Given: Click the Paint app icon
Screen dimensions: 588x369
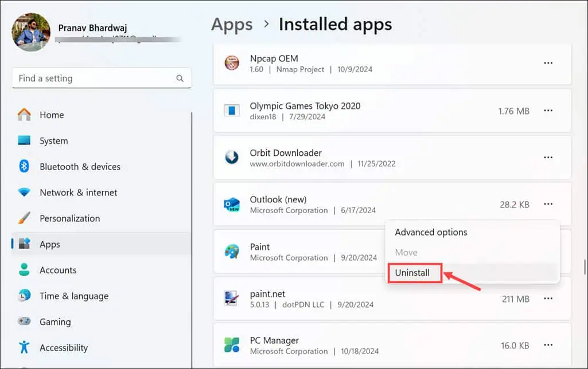Looking at the screenshot, I should [x=232, y=252].
